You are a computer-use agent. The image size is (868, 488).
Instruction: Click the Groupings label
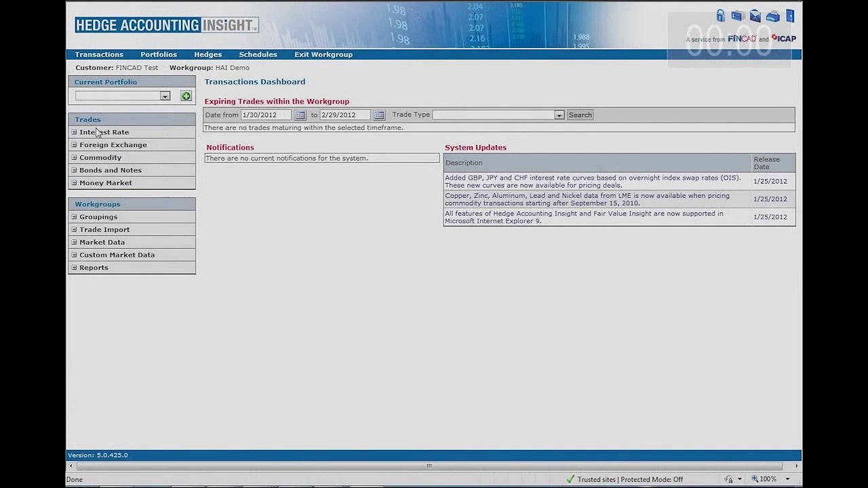tap(98, 217)
